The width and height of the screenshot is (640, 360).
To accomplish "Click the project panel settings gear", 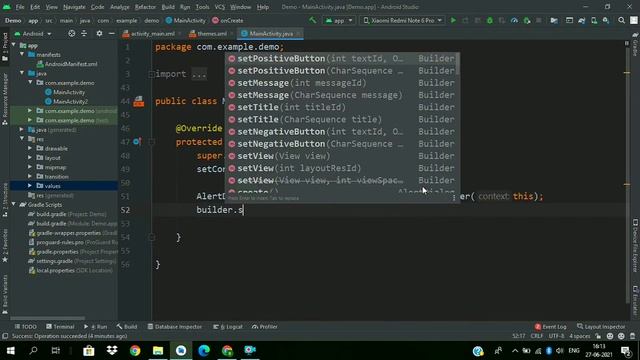I will coord(99,33).
